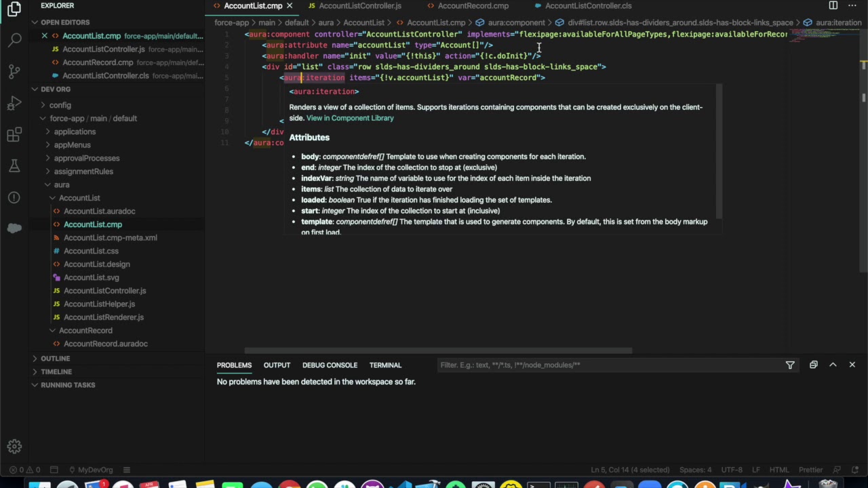Screen dimensions: 868x488
Task: Open editor More Actions ellipsis menu
Action: tap(852, 5)
